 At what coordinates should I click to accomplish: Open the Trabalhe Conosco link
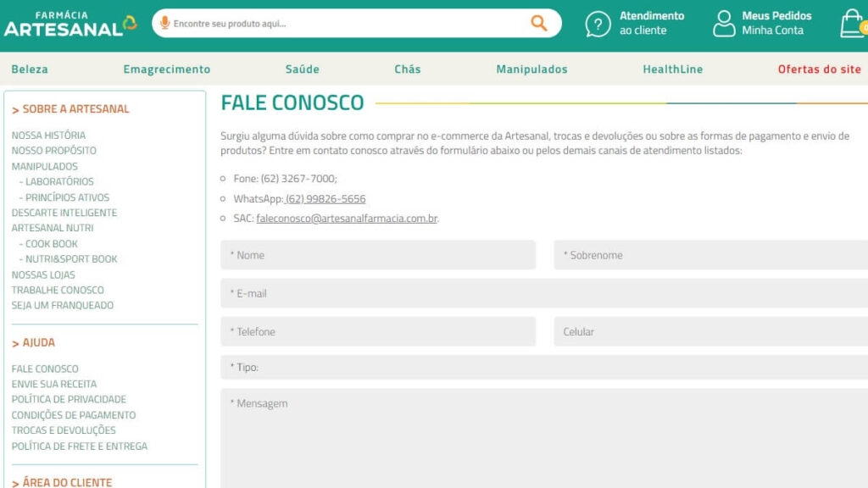point(58,290)
